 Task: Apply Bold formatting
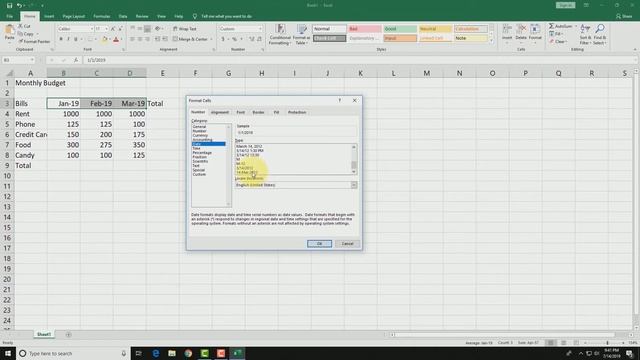pos(61,39)
